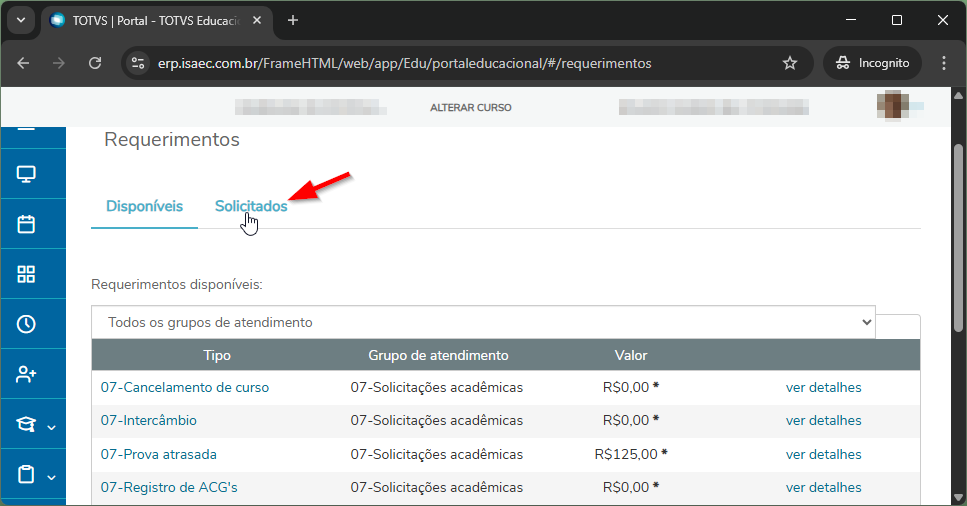Bookmark this page with the star icon
The width and height of the screenshot is (967, 506).
[x=790, y=63]
